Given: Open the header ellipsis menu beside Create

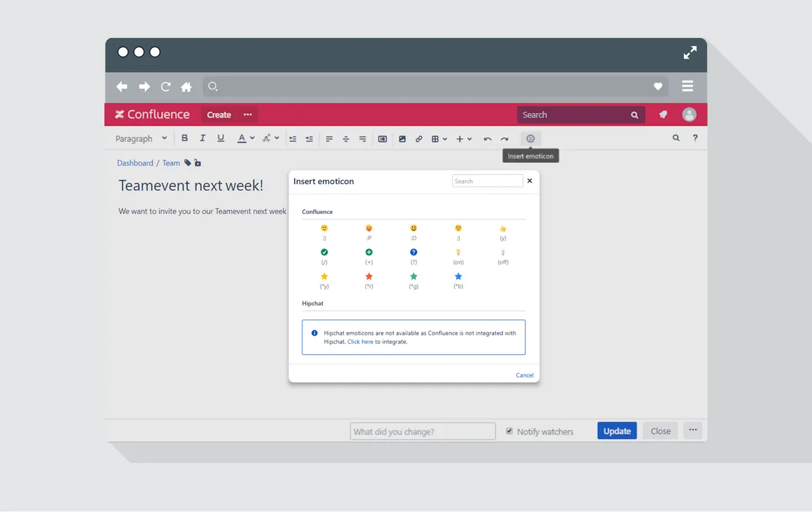Looking at the screenshot, I should pyautogui.click(x=248, y=114).
